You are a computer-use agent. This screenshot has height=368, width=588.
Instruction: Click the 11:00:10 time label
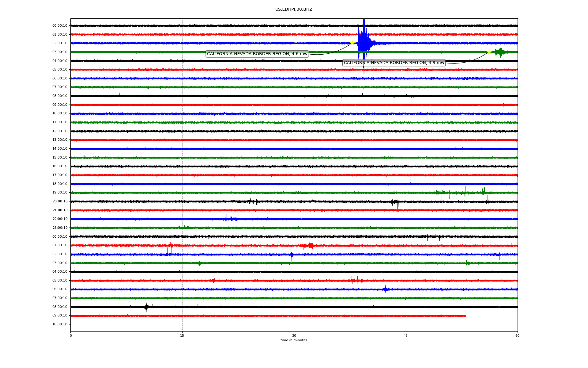click(60, 122)
